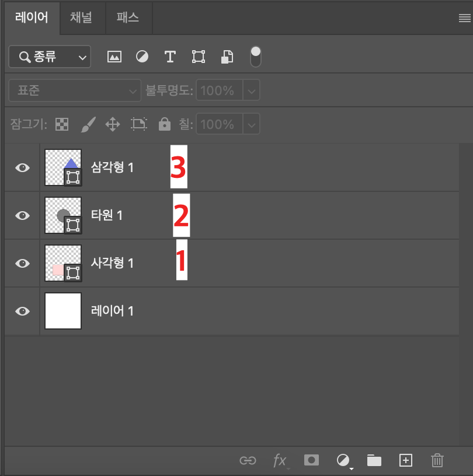Filter layers by shape layers icon
The height and width of the screenshot is (476, 473).
[198, 57]
